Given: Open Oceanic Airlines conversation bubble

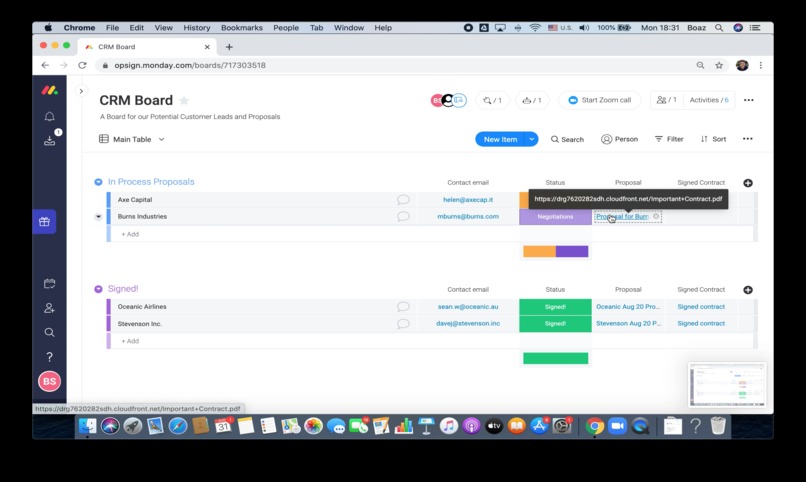Looking at the screenshot, I should pyautogui.click(x=403, y=307).
